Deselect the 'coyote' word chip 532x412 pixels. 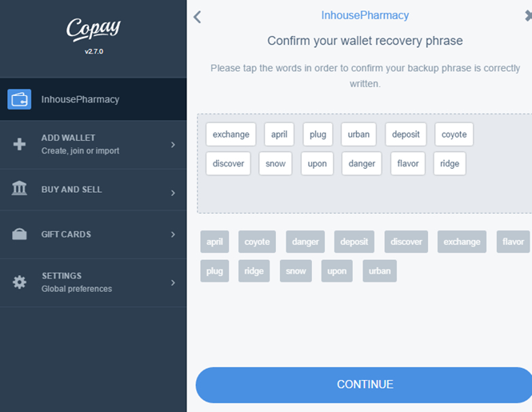(x=454, y=134)
